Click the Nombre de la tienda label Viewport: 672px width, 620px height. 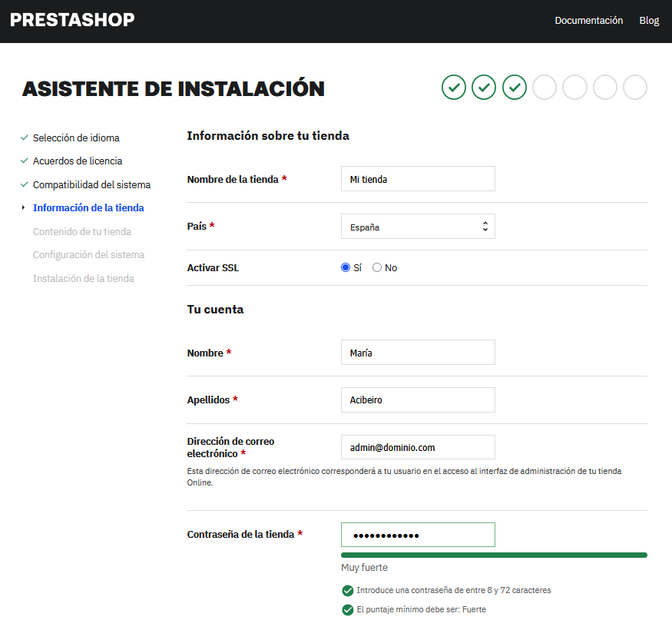[237, 179]
